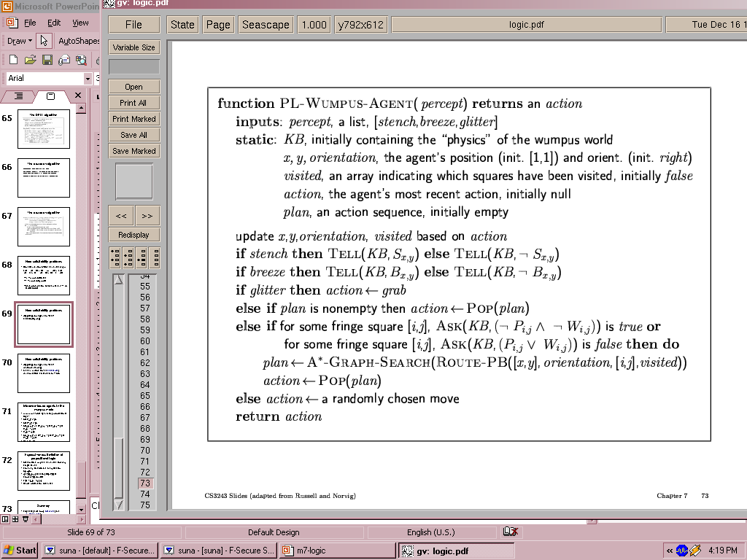This screenshot has height=560, width=747.
Task: Click the unmark all pages icon in gv
Action: pos(154,257)
